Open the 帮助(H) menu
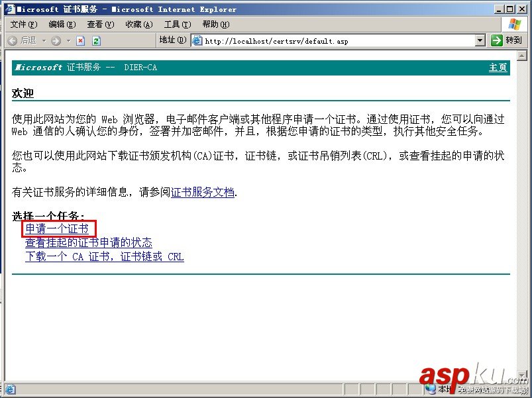Image resolution: width=532 pixels, height=398 pixels. pos(216,25)
